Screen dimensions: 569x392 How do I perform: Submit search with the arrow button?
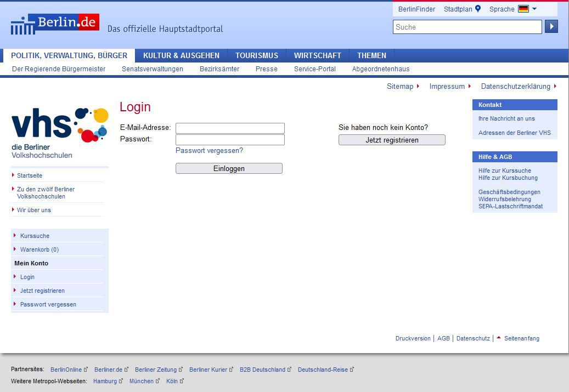point(551,26)
